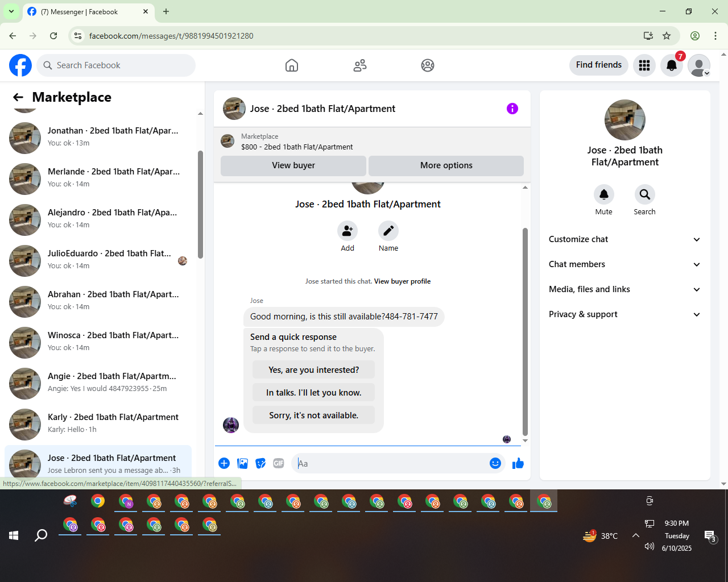This screenshot has width=728, height=582.
Task: Expand Media, files and links section
Action: coord(624,289)
